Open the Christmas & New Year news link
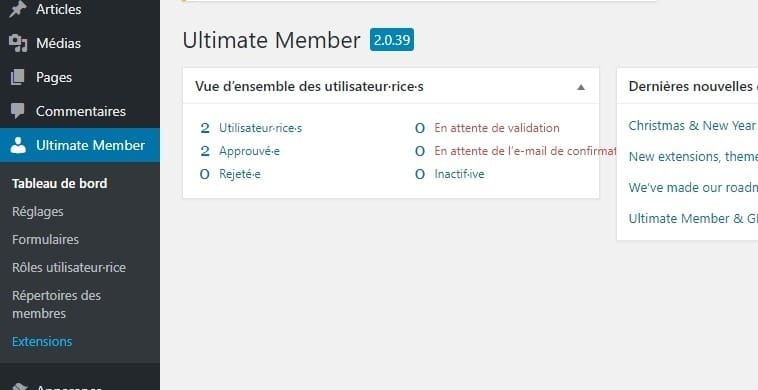 (692, 126)
